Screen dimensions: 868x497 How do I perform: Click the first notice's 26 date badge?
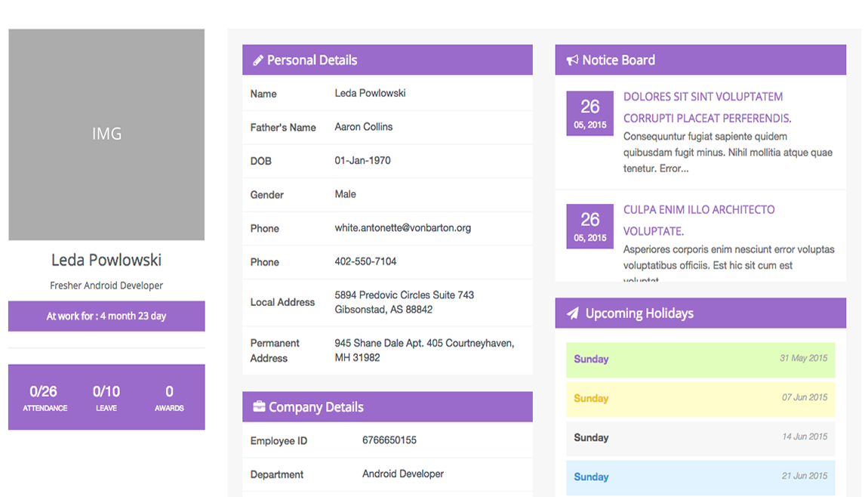click(589, 113)
